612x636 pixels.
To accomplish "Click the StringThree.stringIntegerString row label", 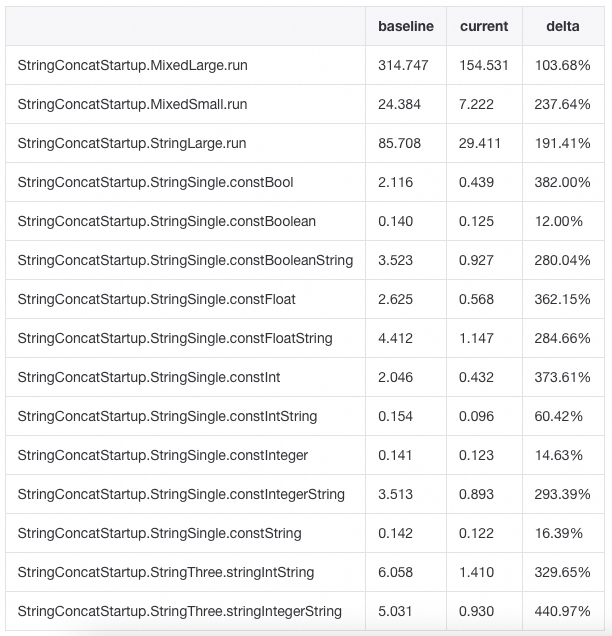I will (180, 611).
